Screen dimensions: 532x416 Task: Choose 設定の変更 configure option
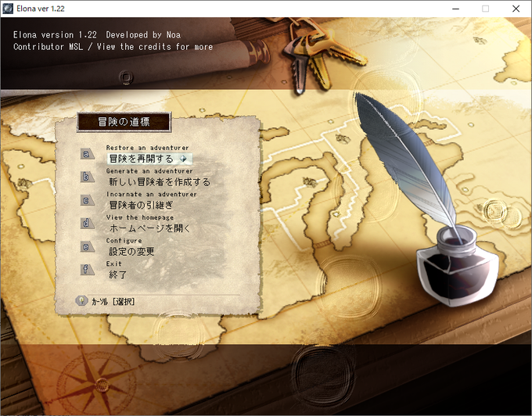131,251
